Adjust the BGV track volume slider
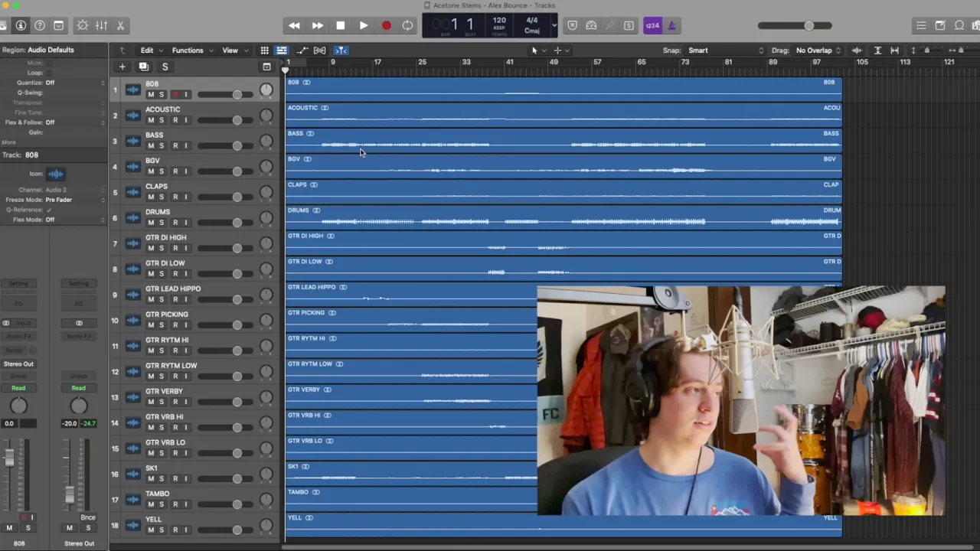The height and width of the screenshot is (551, 980). pos(224,171)
